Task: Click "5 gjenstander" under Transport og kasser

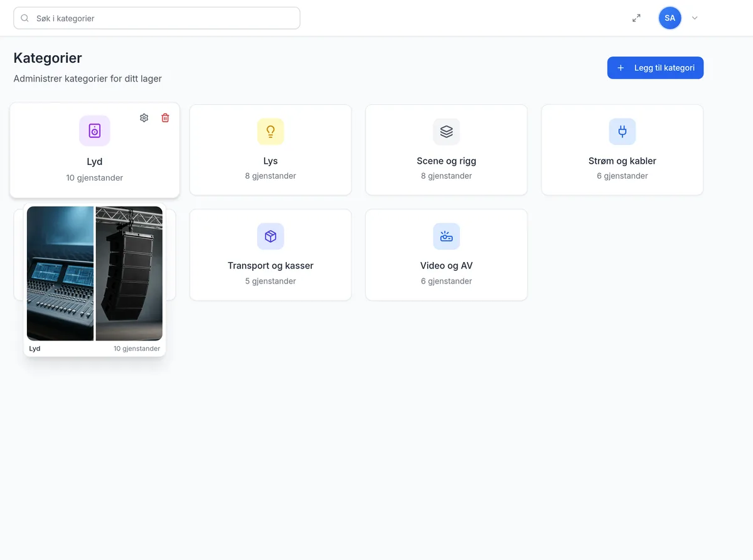Action: click(270, 281)
